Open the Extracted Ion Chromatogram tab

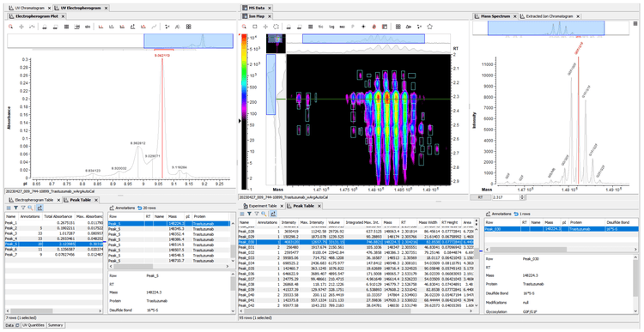pyautogui.click(x=550, y=16)
